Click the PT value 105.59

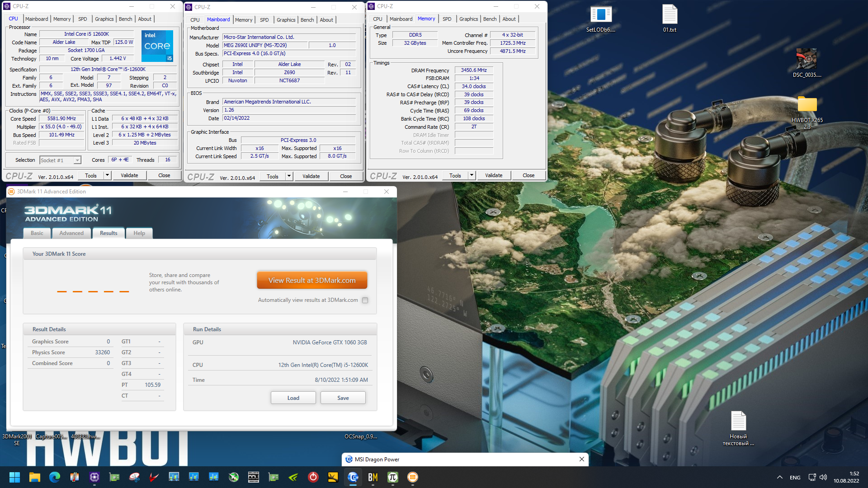click(152, 385)
